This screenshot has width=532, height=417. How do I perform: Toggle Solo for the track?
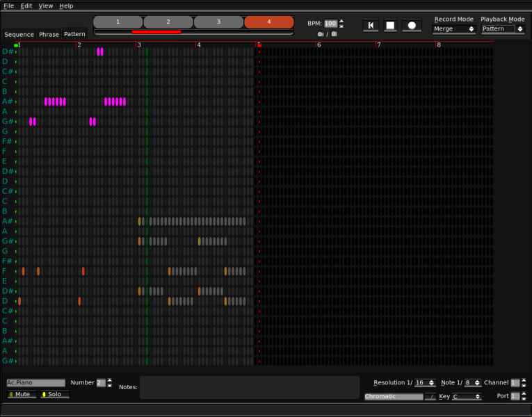(x=54, y=395)
